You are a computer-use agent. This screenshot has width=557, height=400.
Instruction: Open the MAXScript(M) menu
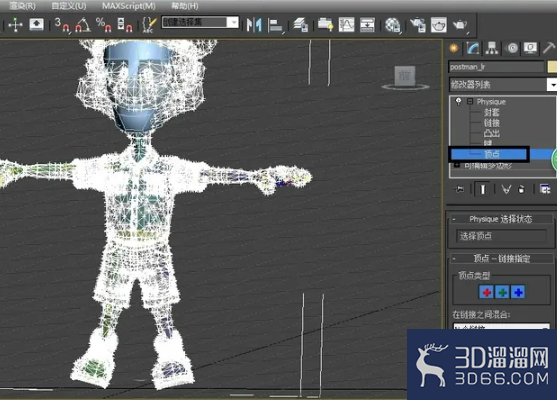[129, 6]
